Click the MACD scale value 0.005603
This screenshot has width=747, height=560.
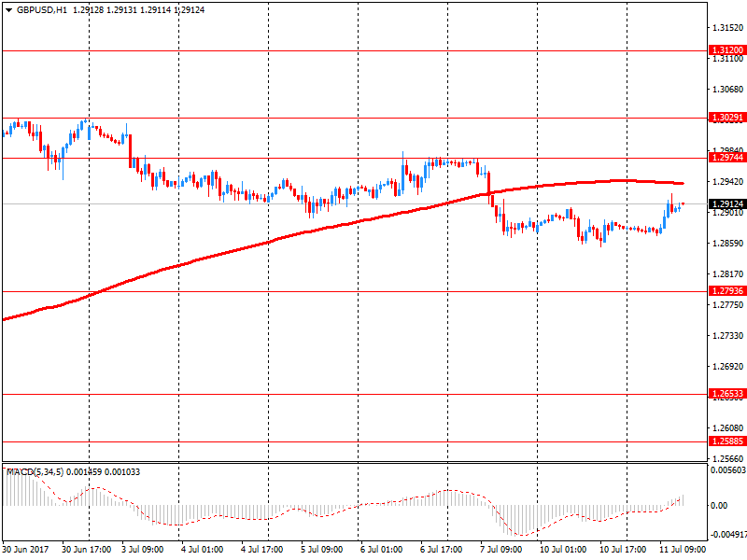(x=728, y=470)
